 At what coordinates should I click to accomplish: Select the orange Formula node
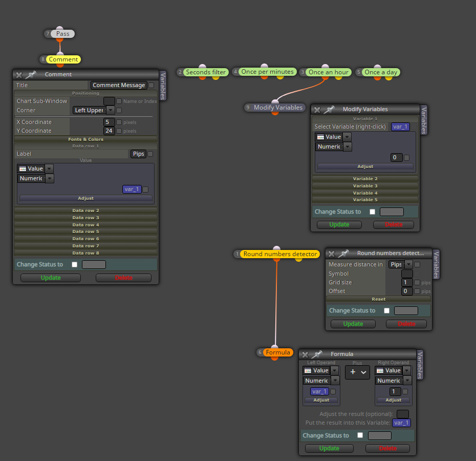pos(278,352)
